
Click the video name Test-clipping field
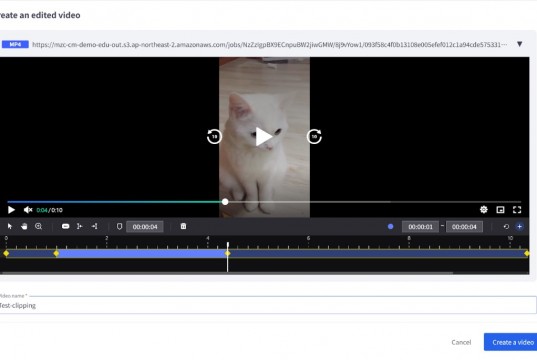(268, 305)
